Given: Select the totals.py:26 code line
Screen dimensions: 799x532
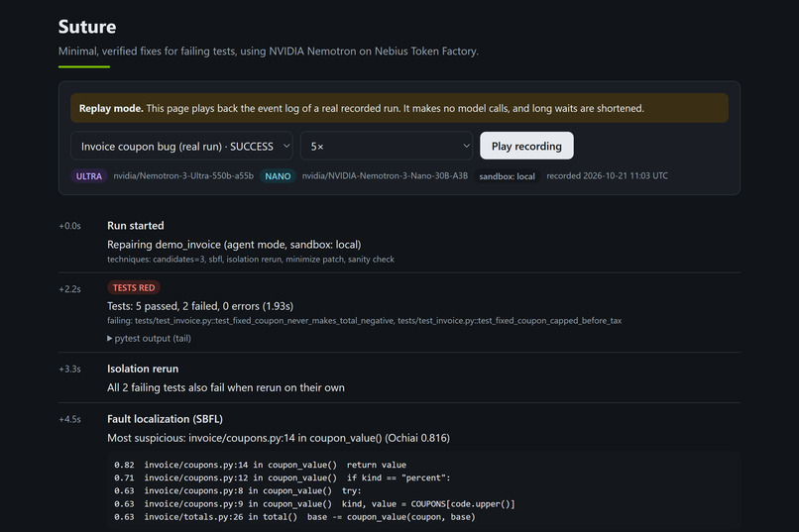Looking at the screenshot, I should coord(294,517).
